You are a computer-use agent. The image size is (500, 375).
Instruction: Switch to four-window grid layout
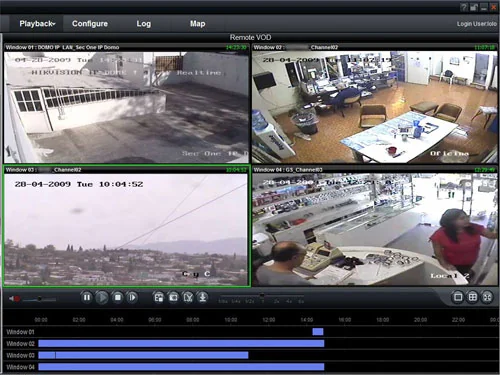(473, 297)
